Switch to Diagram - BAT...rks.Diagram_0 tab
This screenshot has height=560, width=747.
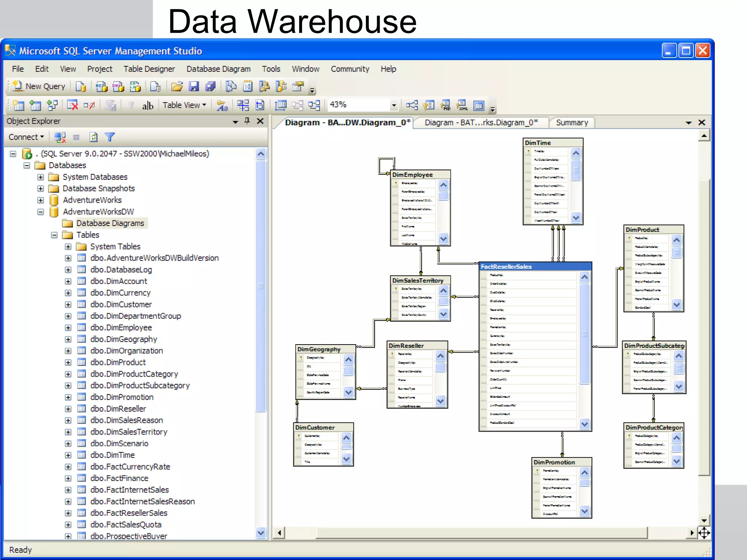[x=481, y=123]
